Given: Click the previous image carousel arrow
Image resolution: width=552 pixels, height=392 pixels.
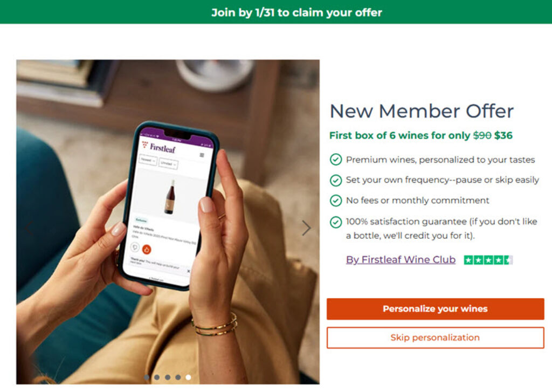Looking at the screenshot, I should click(x=30, y=228).
